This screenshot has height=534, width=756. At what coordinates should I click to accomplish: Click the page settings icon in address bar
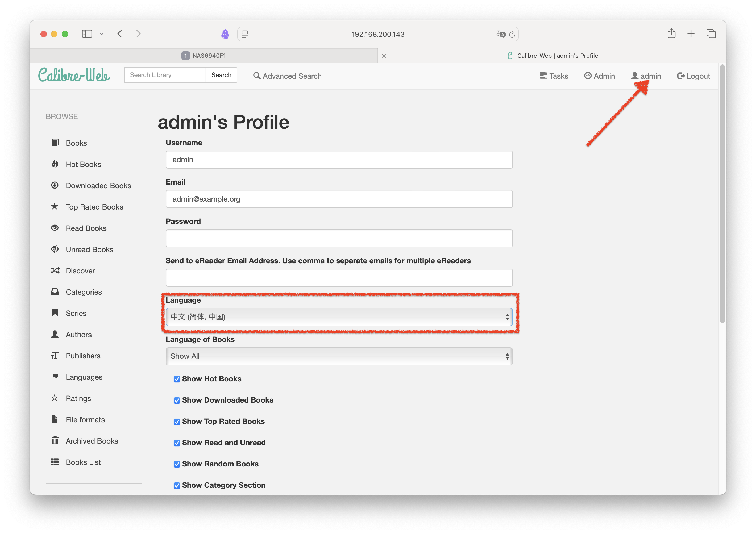click(245, 34)
